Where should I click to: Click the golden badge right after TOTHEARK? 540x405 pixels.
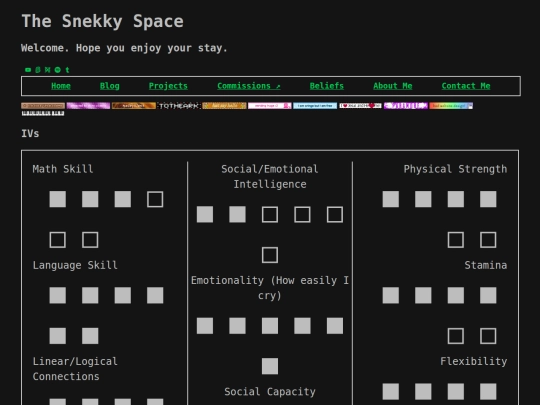224,106
